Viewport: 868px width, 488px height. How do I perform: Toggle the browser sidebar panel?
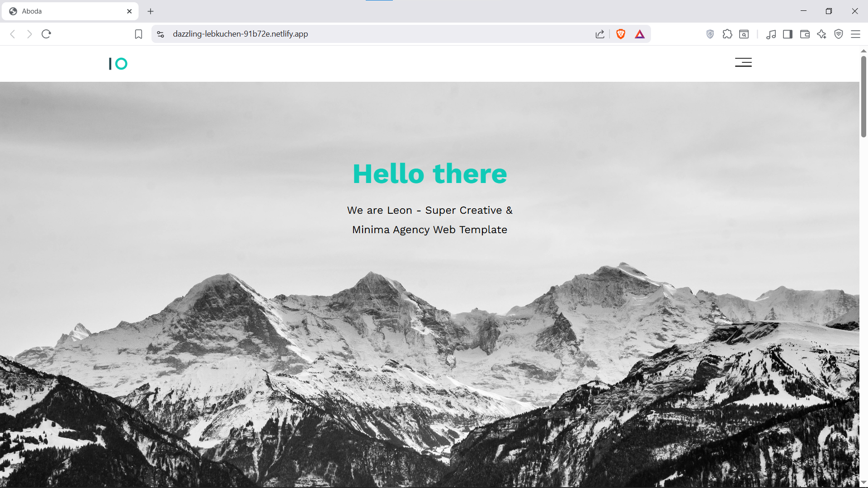788,34
